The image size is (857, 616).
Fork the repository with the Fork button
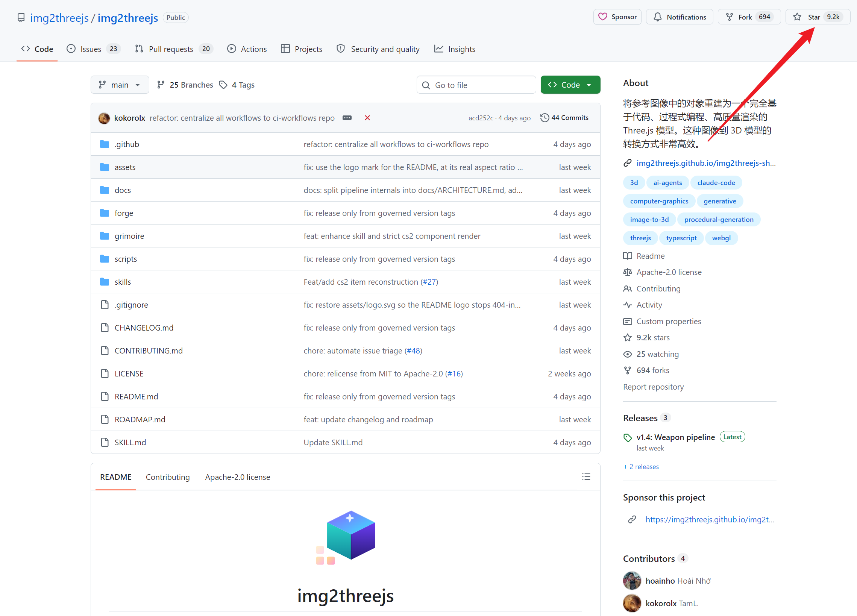(x=749, y=17)
